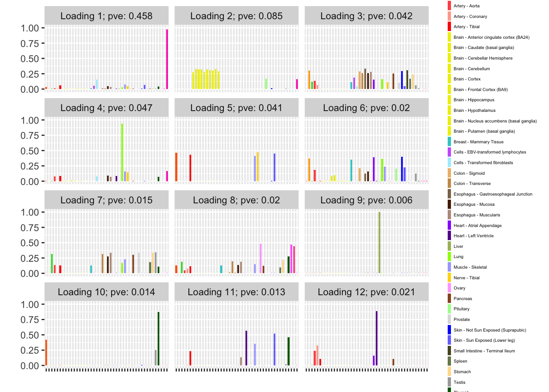549x392 pixels.
Task: Click the tall purple bar in Loading 12
Action: tap(377, 338)
